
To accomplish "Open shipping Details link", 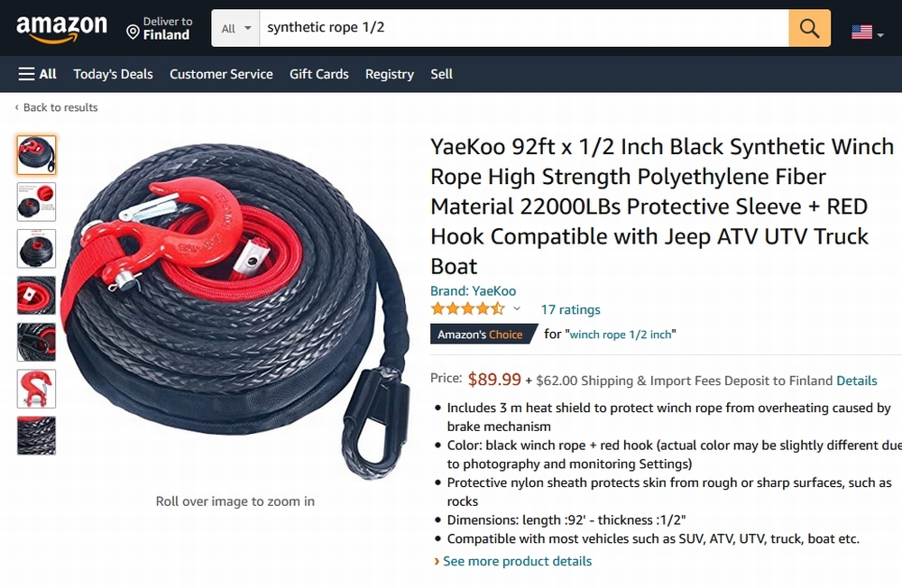I will [856, 381].
